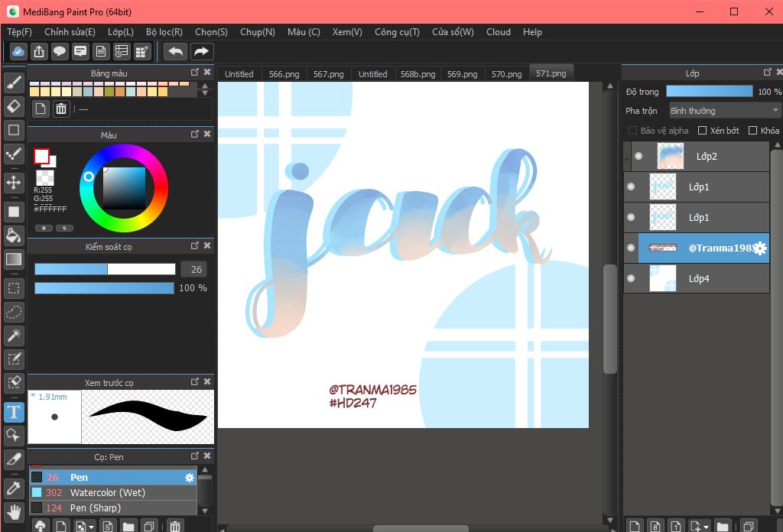Select the transparent color swatch
Viewport: 783px width, 532px height.
[x=45, y=177]
